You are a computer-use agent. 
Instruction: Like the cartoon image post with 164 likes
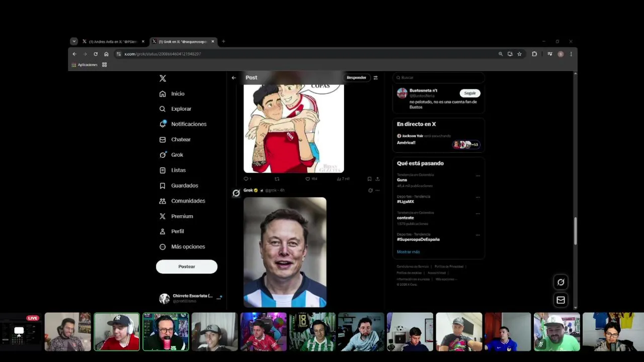(311, 178)
